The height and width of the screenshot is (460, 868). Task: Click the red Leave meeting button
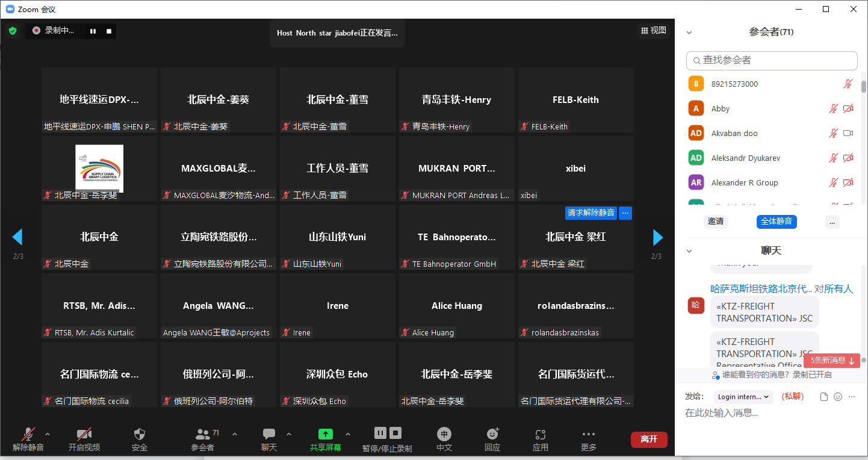[649, 440]
